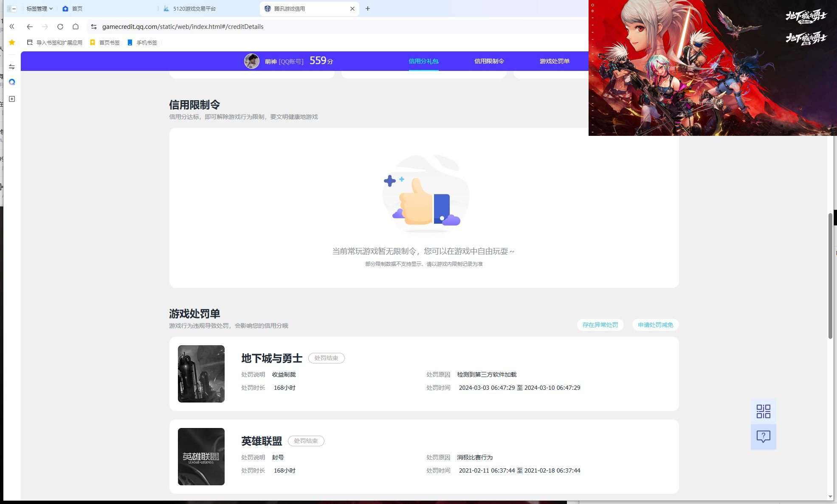The width and height of the screenshot is (837, 504).
Task: Click the 检测到第三方软件加载 penalty reason
Action: click(487, 374)
